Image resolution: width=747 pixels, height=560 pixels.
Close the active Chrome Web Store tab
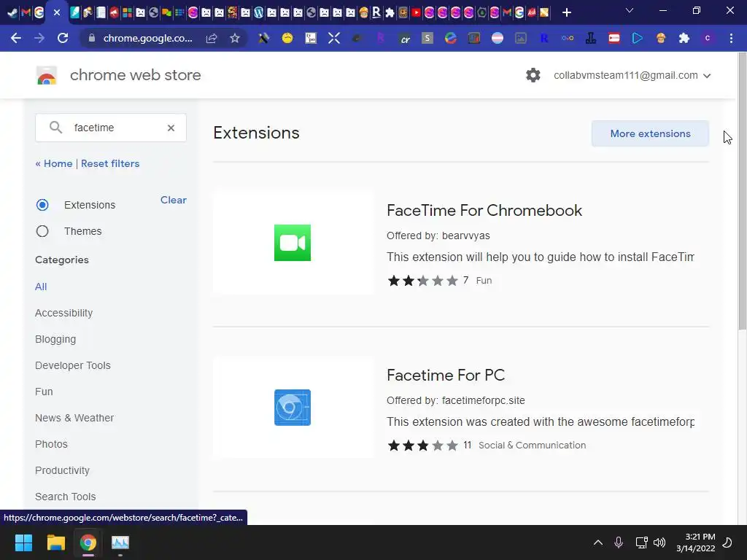(x=57, y=13)
